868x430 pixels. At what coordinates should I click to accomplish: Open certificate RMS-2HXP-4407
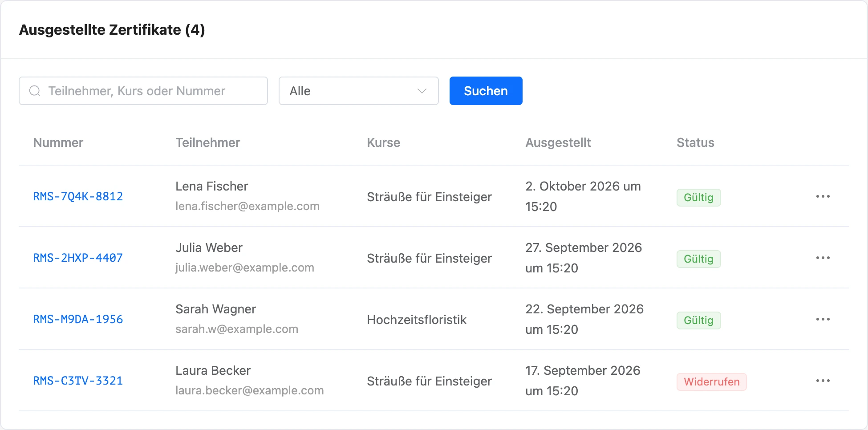click(78, 258)
